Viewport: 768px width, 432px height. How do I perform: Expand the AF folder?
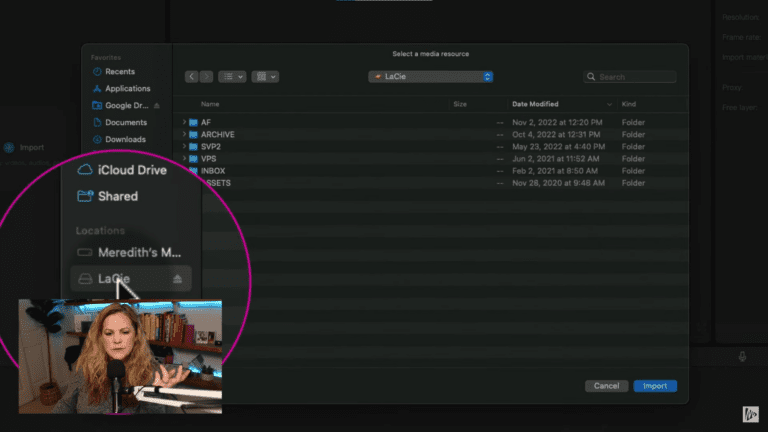point(185,122)
